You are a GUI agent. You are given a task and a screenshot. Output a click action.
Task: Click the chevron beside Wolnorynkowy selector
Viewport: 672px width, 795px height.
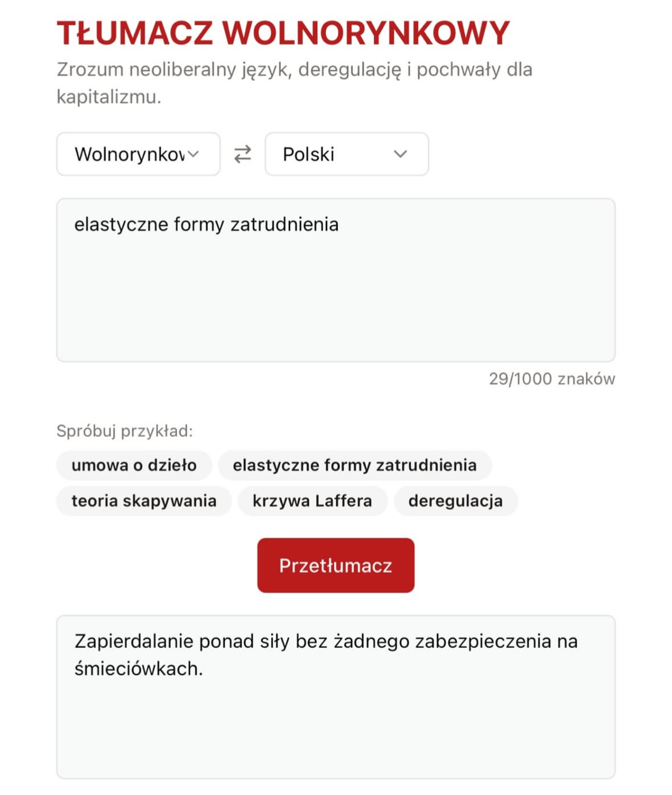click(x=194, y=154)
